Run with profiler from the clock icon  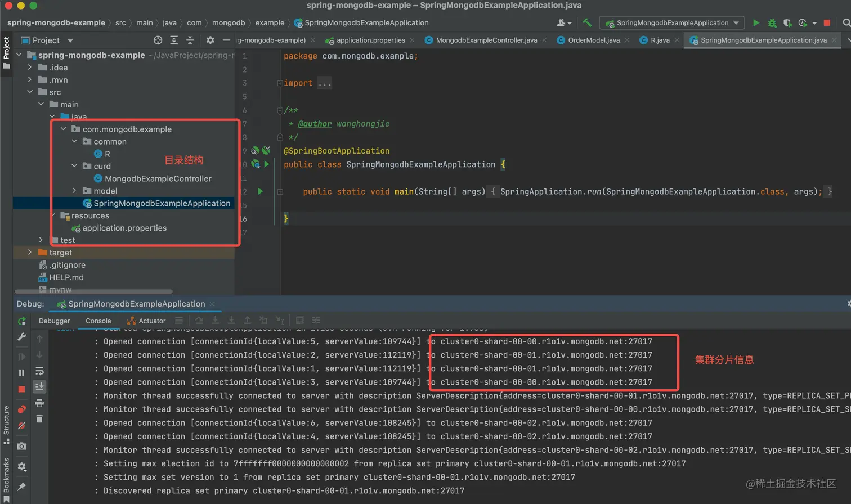[x=803, y=23]
